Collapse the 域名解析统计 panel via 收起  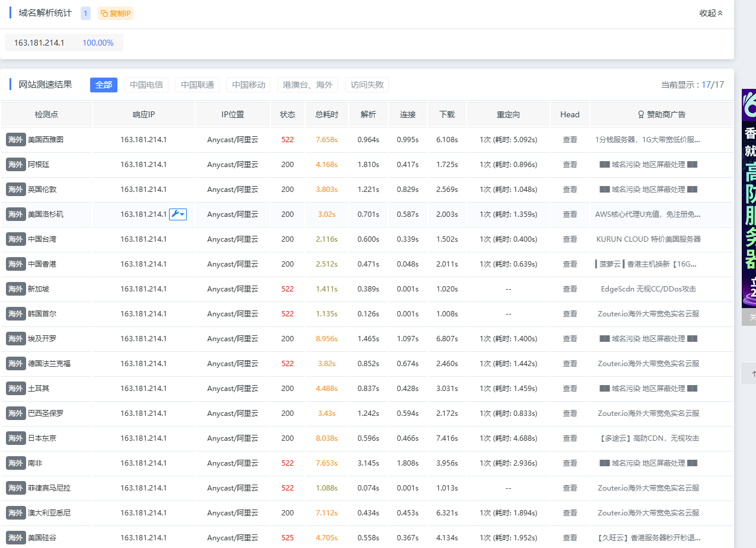710,12
